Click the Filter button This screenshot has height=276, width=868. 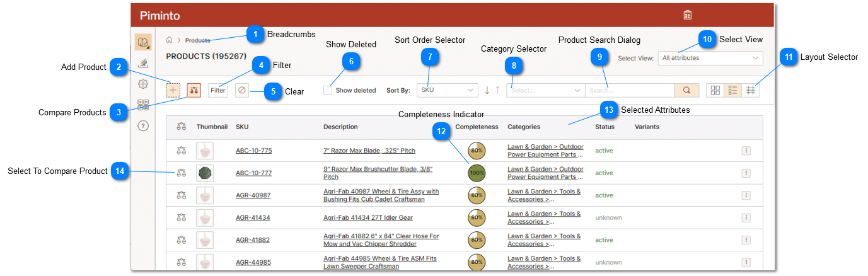[218, 90]
